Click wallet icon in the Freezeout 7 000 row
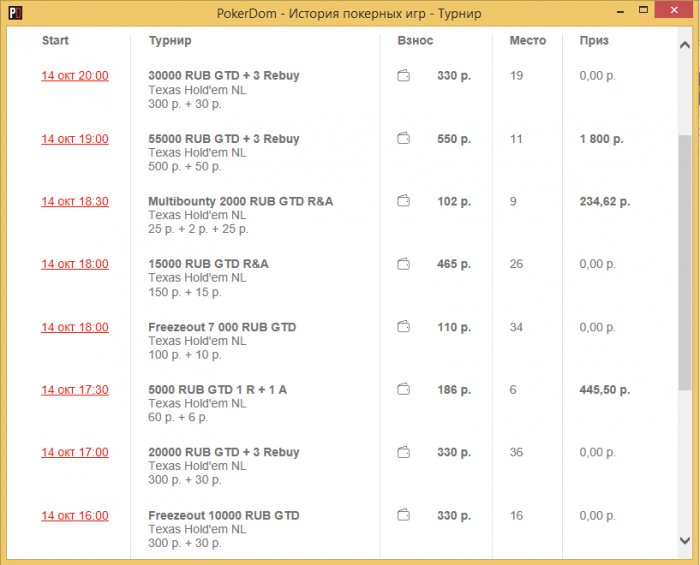This screenshot has height=565, width=700. (404, 327)
